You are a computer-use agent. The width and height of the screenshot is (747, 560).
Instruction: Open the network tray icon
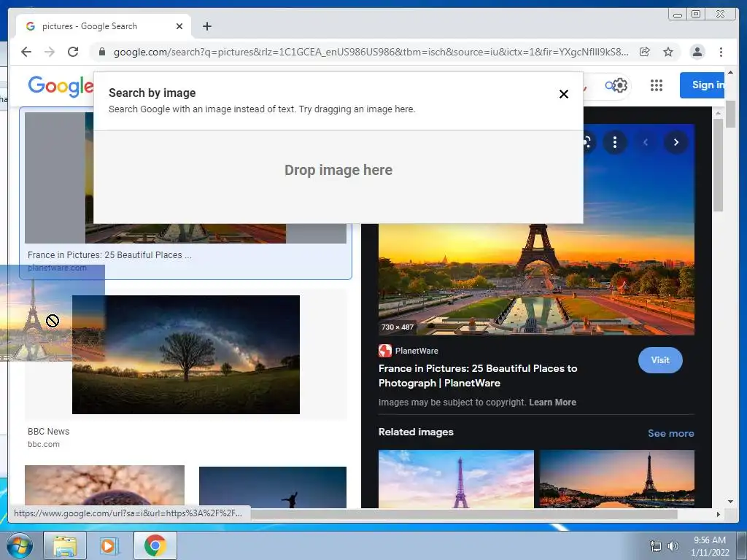(656, 546)
